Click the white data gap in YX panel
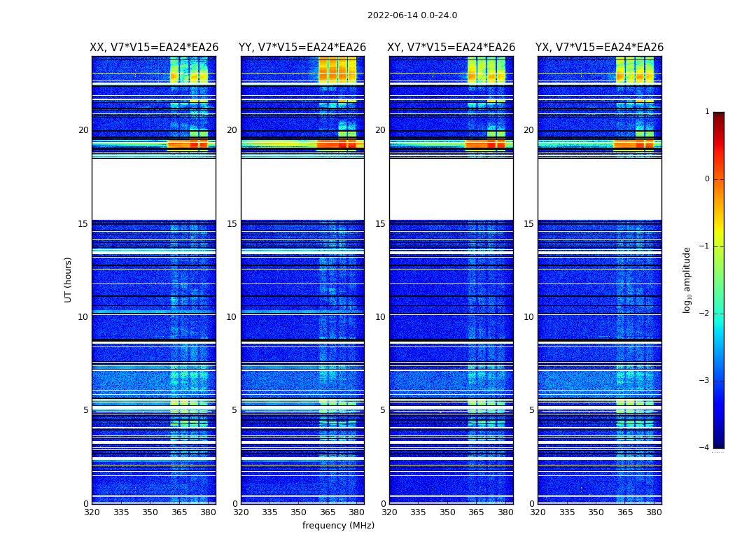735x560 pixels. (599, 189)
